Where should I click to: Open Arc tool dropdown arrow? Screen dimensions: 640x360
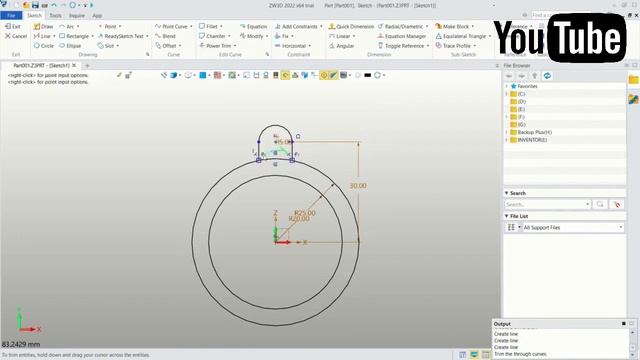click(x=78, y=27)
